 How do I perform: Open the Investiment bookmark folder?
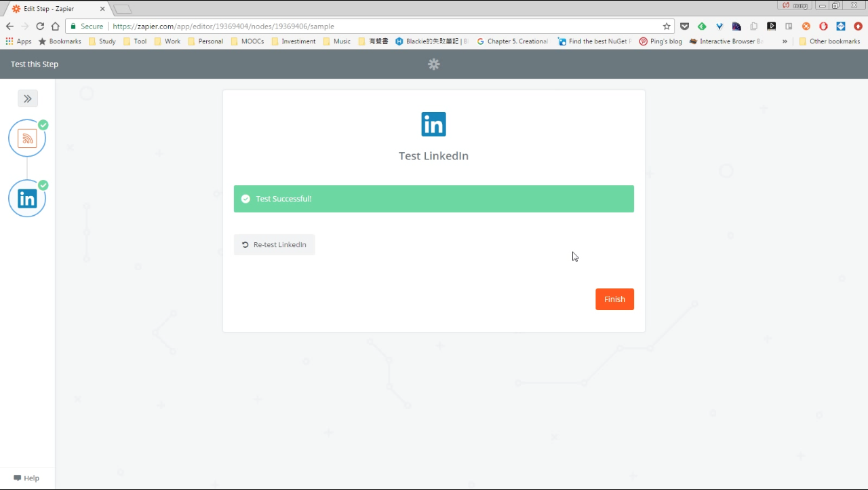[x=294, y=41]
